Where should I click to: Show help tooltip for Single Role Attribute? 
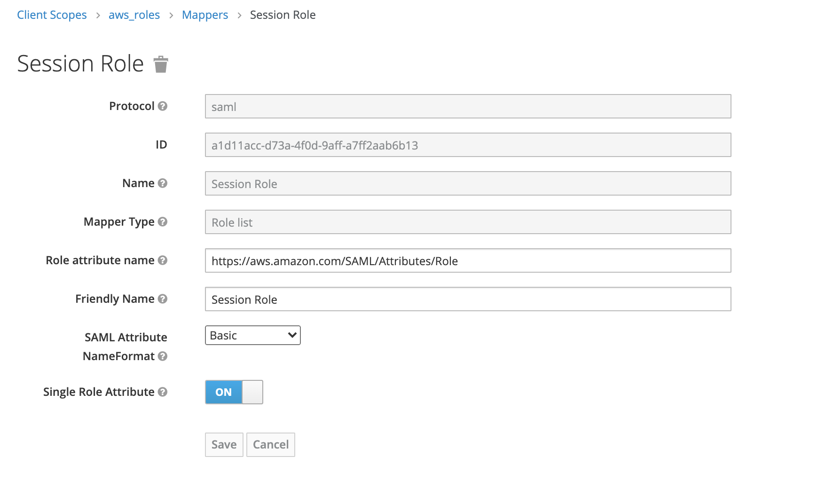163,392
